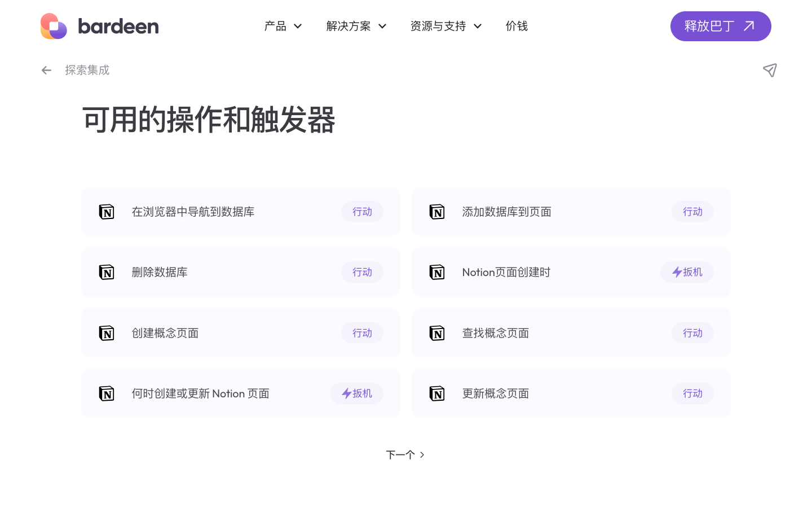The width and height of the screenshot is (812, 508).
Task: Expand the 资源与支持 dropdown menu
Action: [445, 26]
